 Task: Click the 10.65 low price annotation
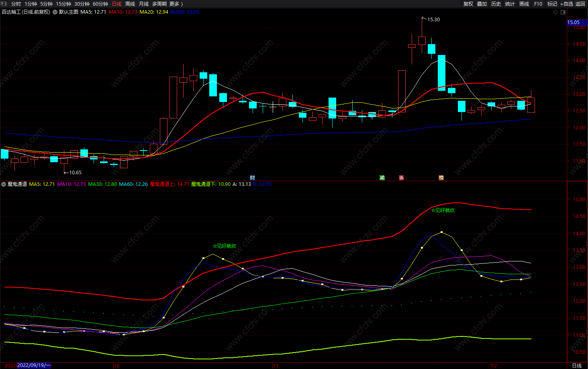click(75, 173)
